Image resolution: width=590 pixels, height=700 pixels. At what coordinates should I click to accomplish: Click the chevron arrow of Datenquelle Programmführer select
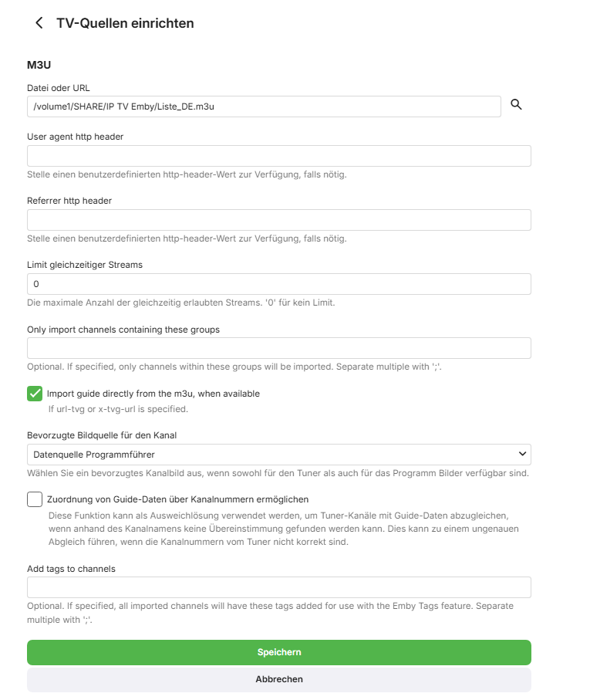[522, 454]
